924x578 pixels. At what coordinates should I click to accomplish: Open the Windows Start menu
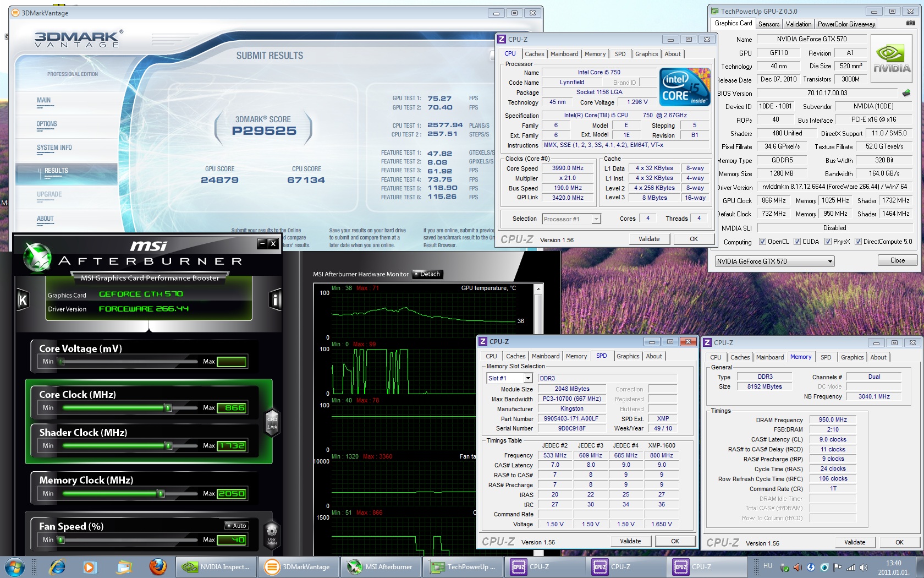[15, 567]
